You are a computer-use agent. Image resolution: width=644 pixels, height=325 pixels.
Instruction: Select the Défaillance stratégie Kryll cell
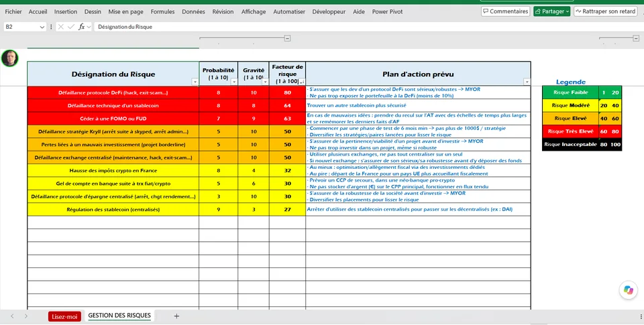113,132
